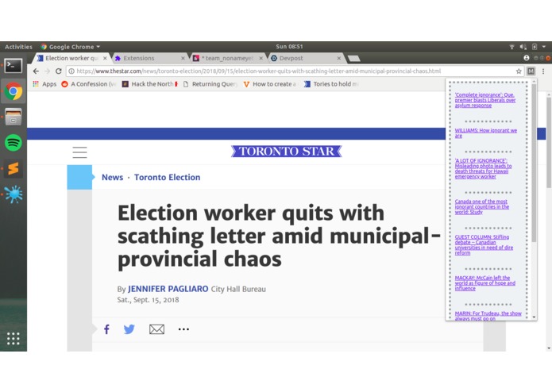Click the date 'Sat., Sept. 15, 2018'
The height and width of the screenshot is (392, 552).
[x=148, y=300]
